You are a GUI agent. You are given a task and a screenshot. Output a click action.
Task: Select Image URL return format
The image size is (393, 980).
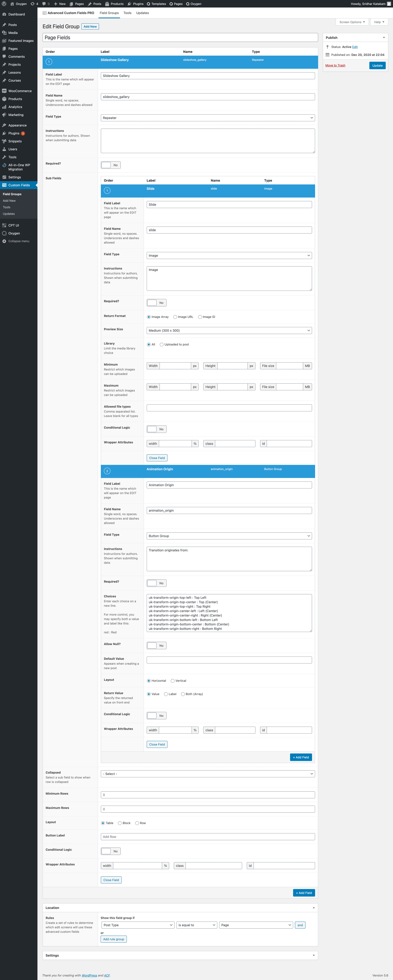[175, 317]
